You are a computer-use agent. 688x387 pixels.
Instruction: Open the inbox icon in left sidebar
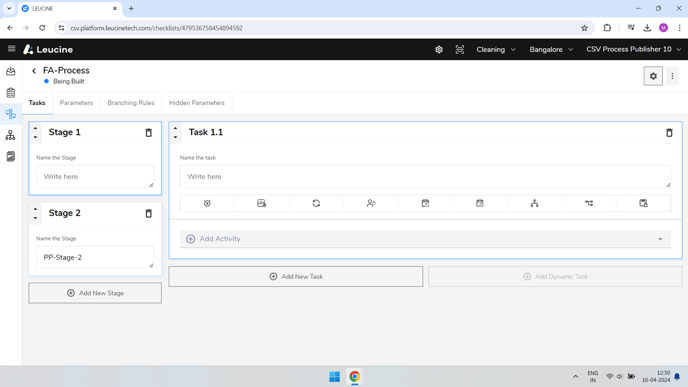click(11, 72)
